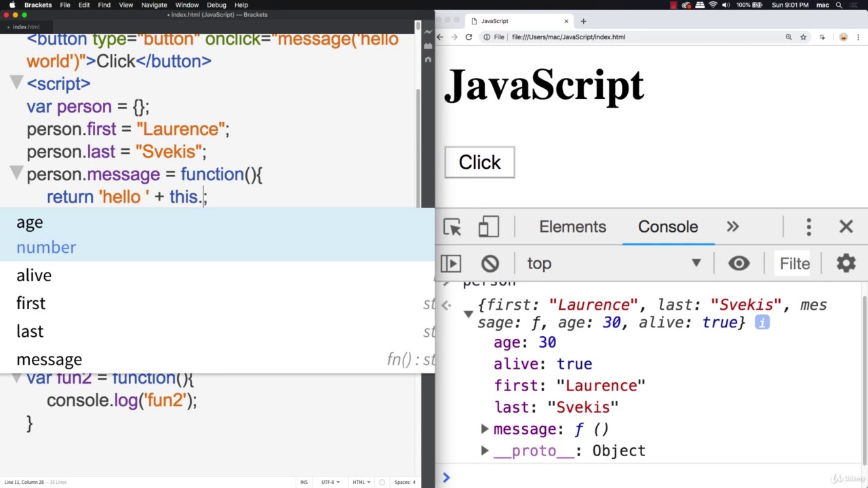Click the Wi-Fi icon in menu bar
The image size is (868, 488).
pos(713,5)
